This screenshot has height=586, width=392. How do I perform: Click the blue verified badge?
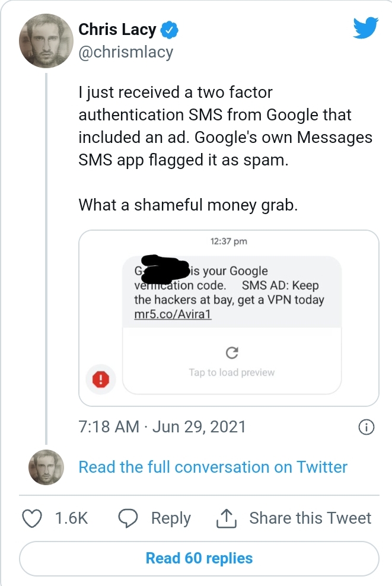[x=171, y=29]
